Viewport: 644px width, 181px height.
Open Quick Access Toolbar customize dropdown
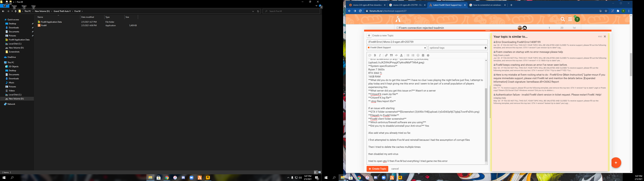(x=14, y=2)
